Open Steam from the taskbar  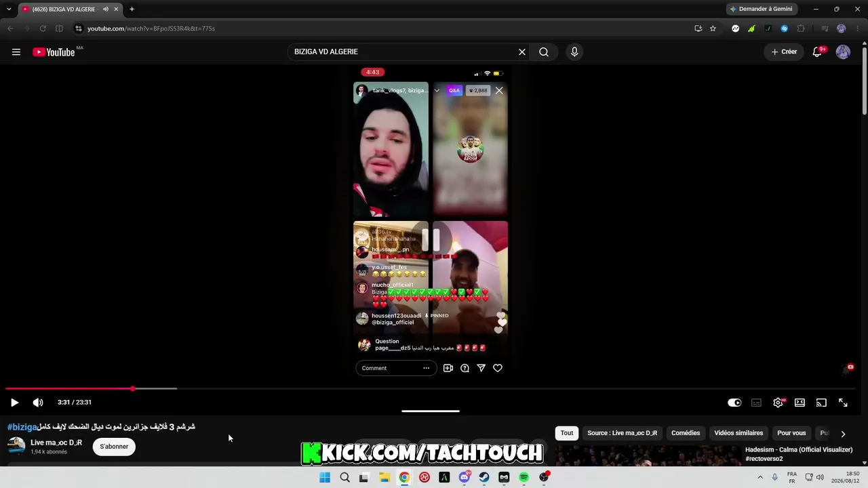[484, 477]
